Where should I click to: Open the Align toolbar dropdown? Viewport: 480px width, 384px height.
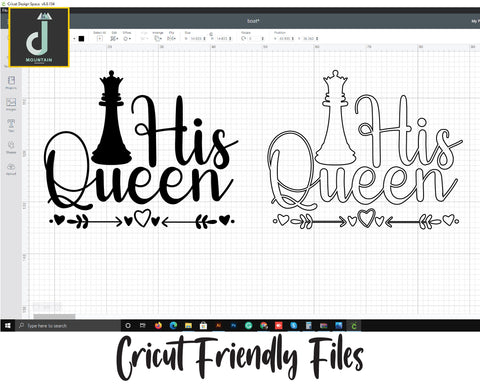coord(144,39)
